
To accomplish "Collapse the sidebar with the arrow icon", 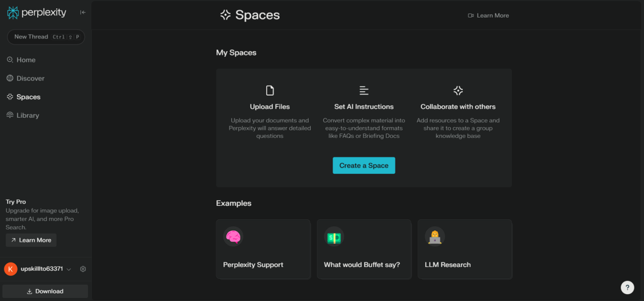I will pyautogui.click(x=83, y=13).
